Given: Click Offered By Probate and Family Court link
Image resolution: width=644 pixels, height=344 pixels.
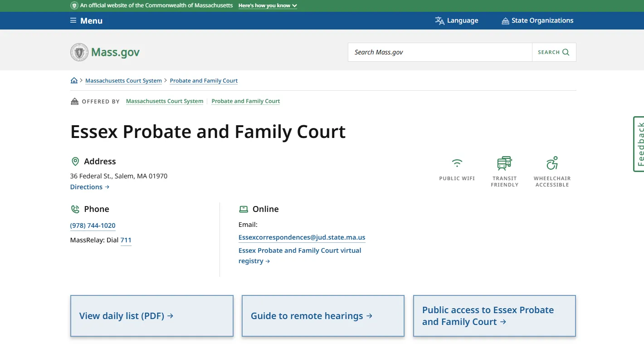Looking at the screenshot, I should tap(246, 101).
